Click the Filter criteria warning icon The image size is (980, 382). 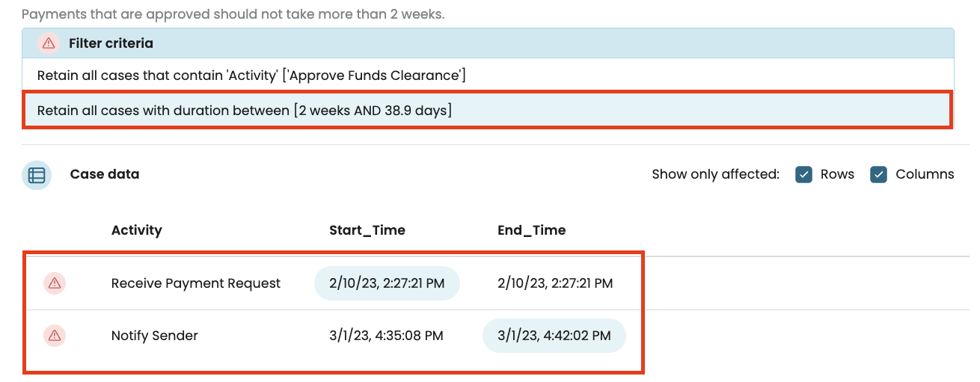(x=48, y=43)
